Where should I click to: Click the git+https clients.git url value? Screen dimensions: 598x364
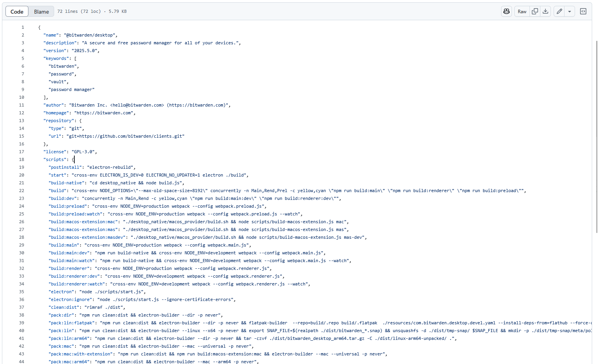(x=125, y=136)
